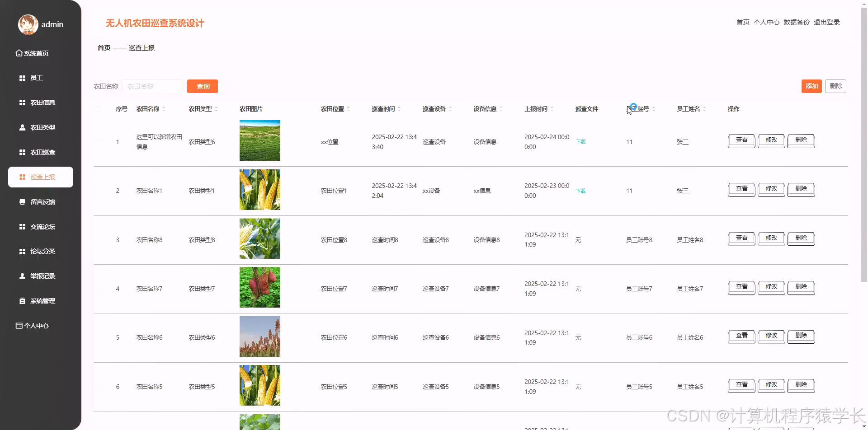Click the grid icon beside 农田巡查
This screenshot has width=868, height=430.
(22, 152)
